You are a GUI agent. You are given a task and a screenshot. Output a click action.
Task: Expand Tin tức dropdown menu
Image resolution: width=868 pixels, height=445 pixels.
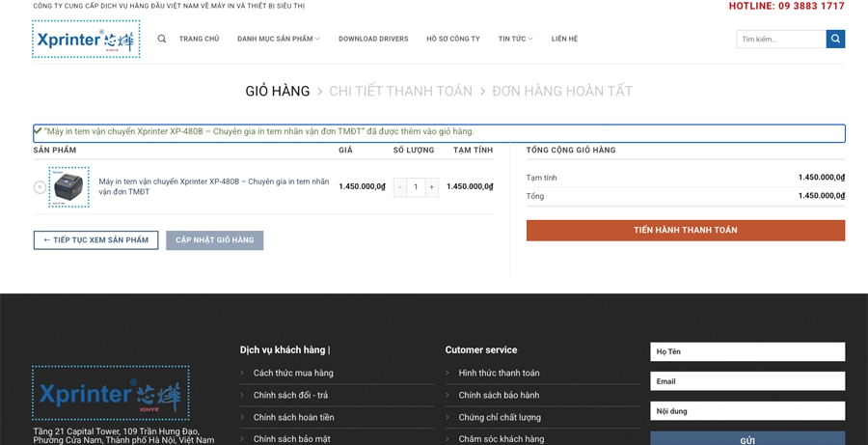(515, 39)
